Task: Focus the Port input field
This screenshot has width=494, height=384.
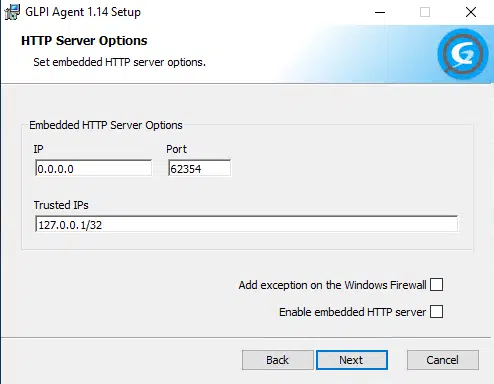Action: 199,168
